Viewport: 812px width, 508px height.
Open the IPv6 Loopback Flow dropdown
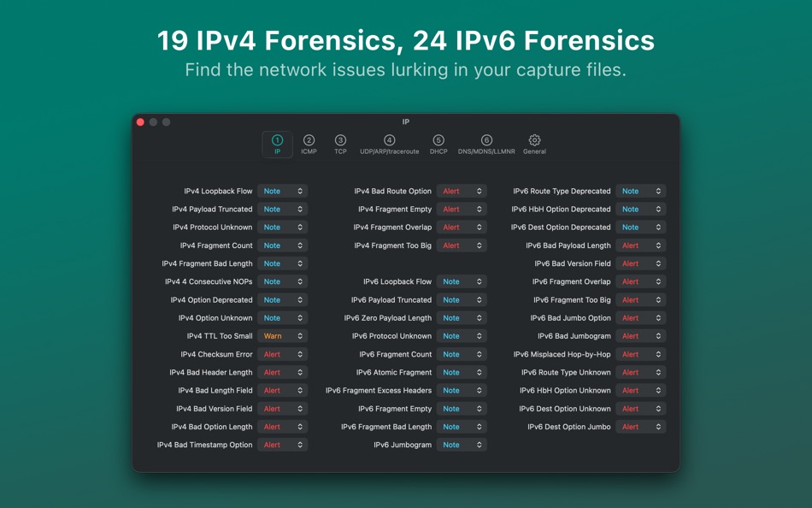462,281
